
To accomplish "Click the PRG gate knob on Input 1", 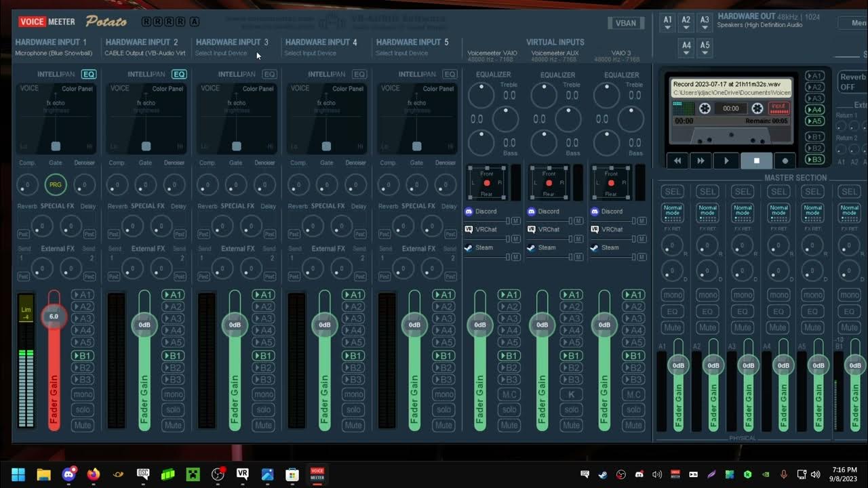I will click(56, 184).
